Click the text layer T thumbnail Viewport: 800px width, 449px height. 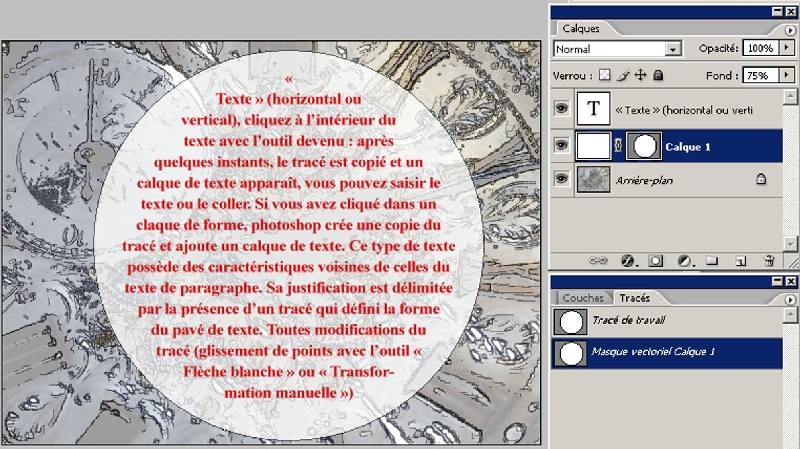(x=593, y=108)
